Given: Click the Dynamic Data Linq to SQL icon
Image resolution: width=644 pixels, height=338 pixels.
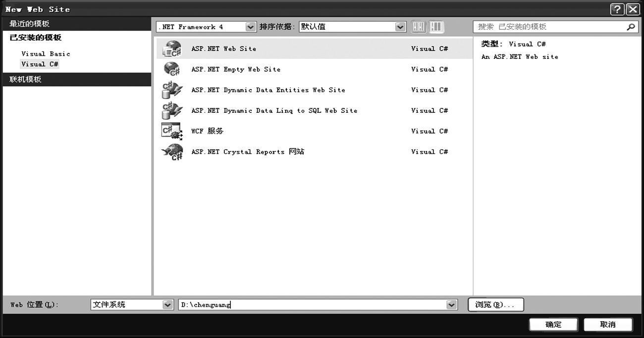Looking at the screenshot, I should pyautogui.click(x=172, y=110).
